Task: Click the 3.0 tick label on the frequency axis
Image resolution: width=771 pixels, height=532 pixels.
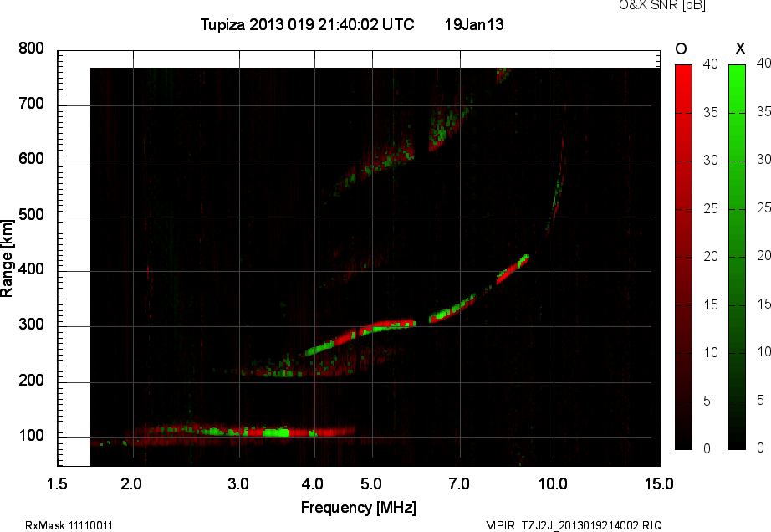Action: pyautogui.click(x=238, y=484)
